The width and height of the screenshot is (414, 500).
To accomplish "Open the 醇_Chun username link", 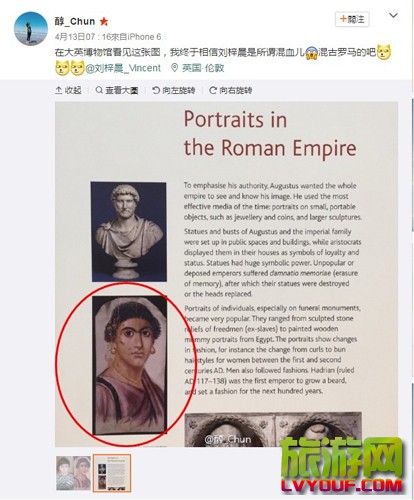I will (x=75, y=22).
